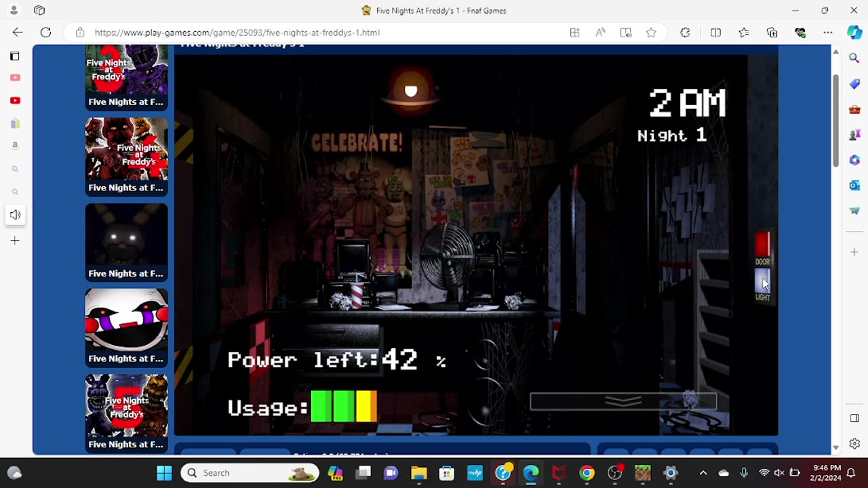
Task: Open Task View on the taskbar
Action: click(x=363, y=473)
